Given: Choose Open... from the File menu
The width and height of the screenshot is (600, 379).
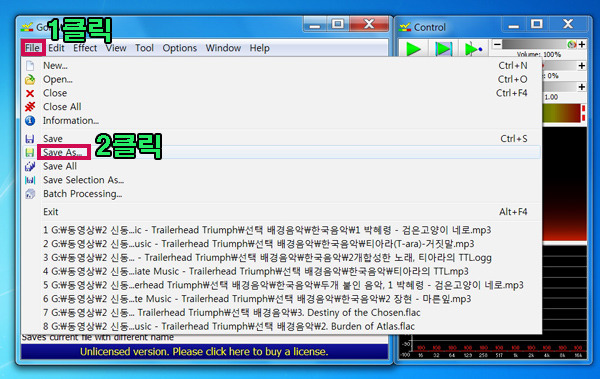Looking at the screenshot, I should point(281,80).
